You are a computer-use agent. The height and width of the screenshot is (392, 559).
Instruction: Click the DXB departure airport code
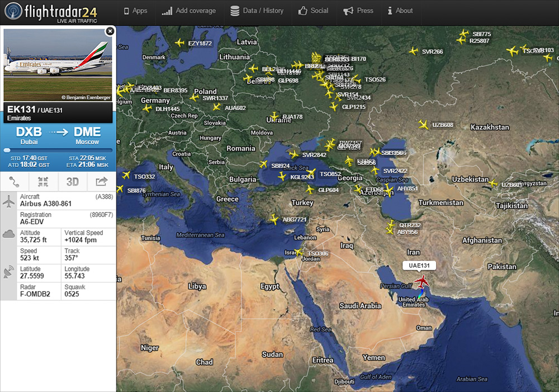29,132
